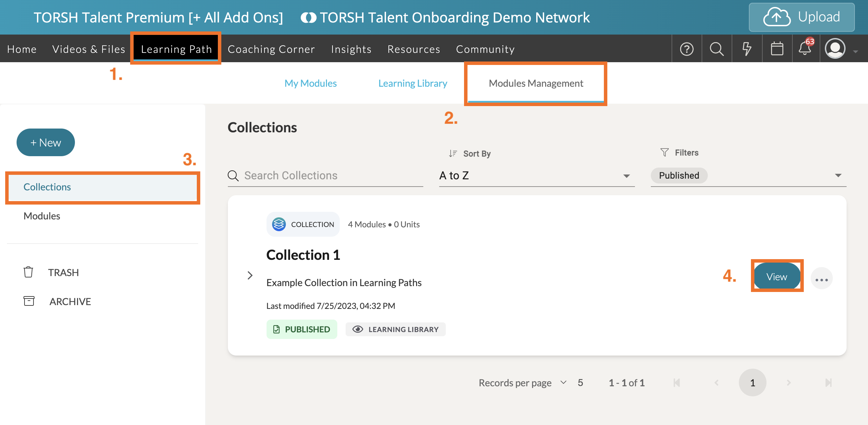This screenshot has width=868, height=425.
Task: Open the help question mark icon
Action: coord(687,49)
